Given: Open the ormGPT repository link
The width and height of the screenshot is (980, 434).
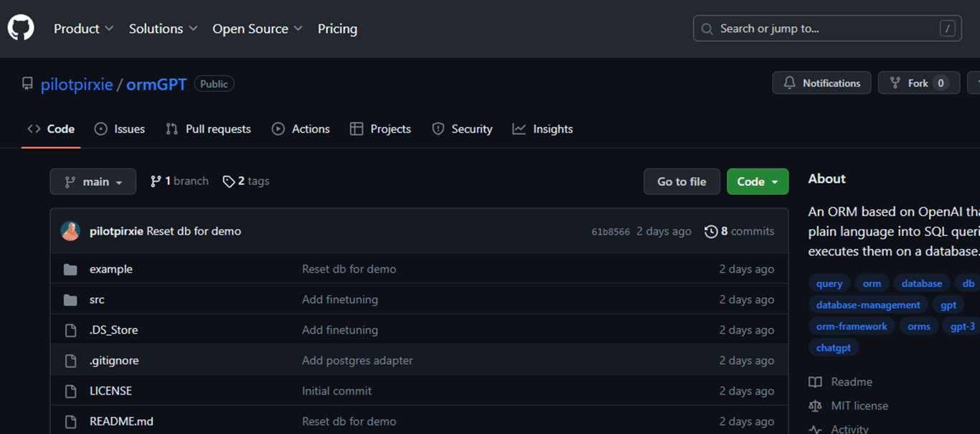Looking at the screenshot, I should [156, 84].
